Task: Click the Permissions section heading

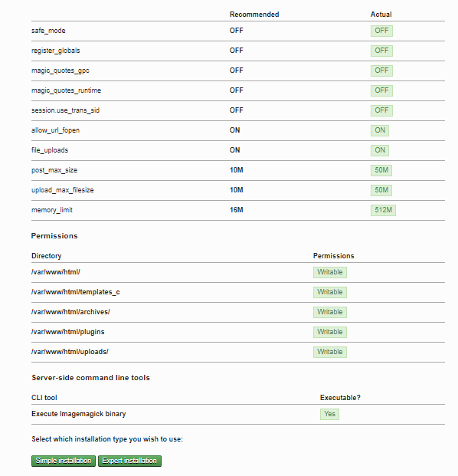Action: pyautogui.click(x=54, y=236)
